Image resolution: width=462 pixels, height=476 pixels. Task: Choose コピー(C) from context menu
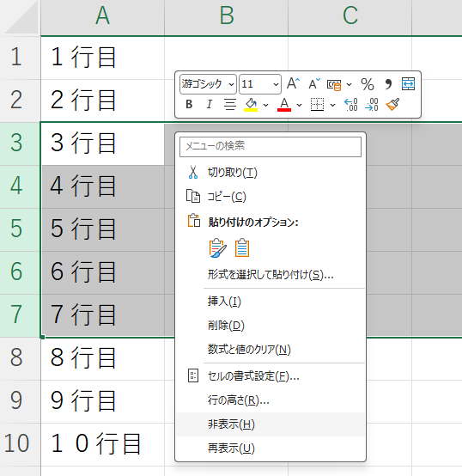[271, 197]
